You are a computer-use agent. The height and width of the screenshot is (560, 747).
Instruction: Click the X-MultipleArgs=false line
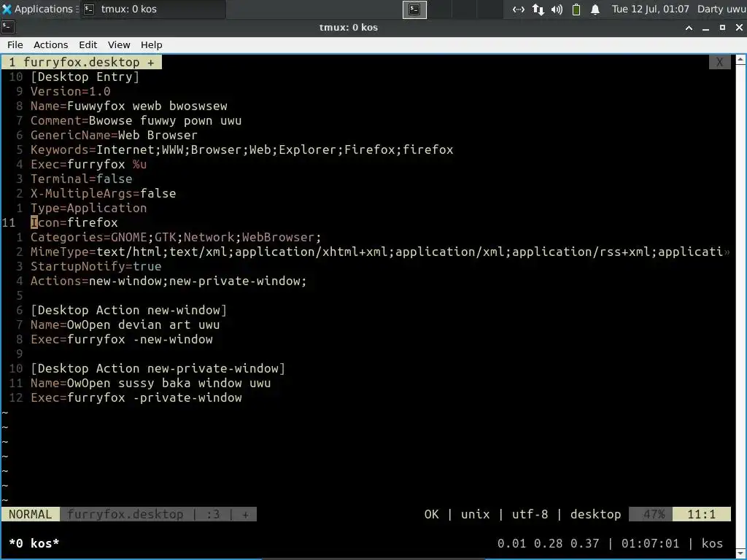tap(104, 193)
